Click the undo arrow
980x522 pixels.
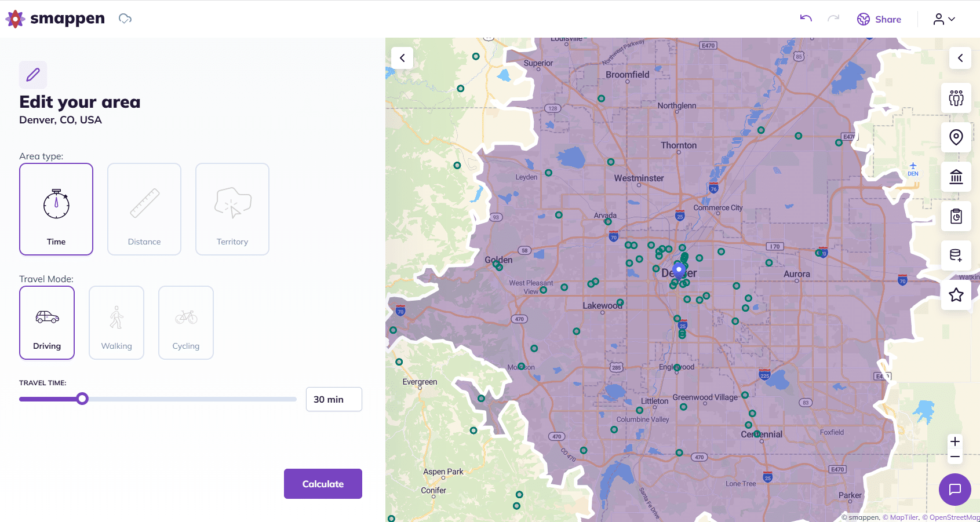tap(805, 19)
